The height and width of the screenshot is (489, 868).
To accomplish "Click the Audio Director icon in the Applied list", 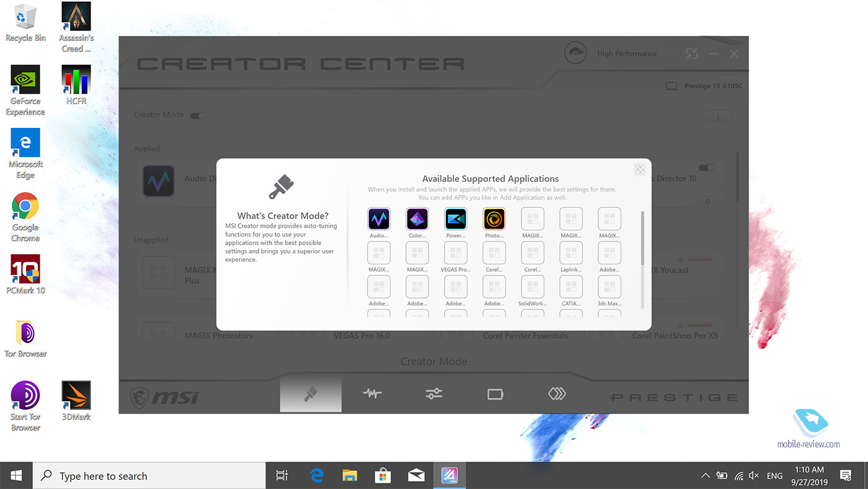I will [x=159, y=181].
